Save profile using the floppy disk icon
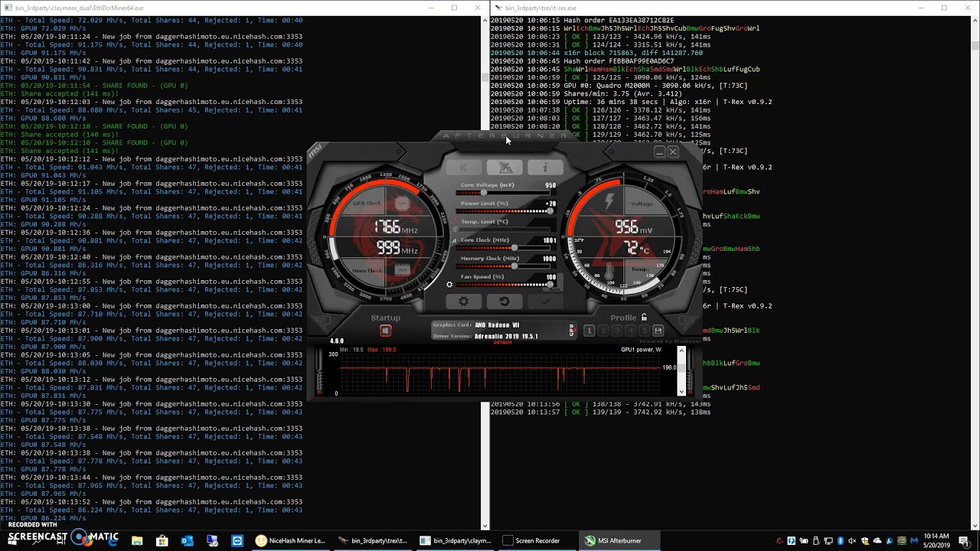 (x=658, y=331)
